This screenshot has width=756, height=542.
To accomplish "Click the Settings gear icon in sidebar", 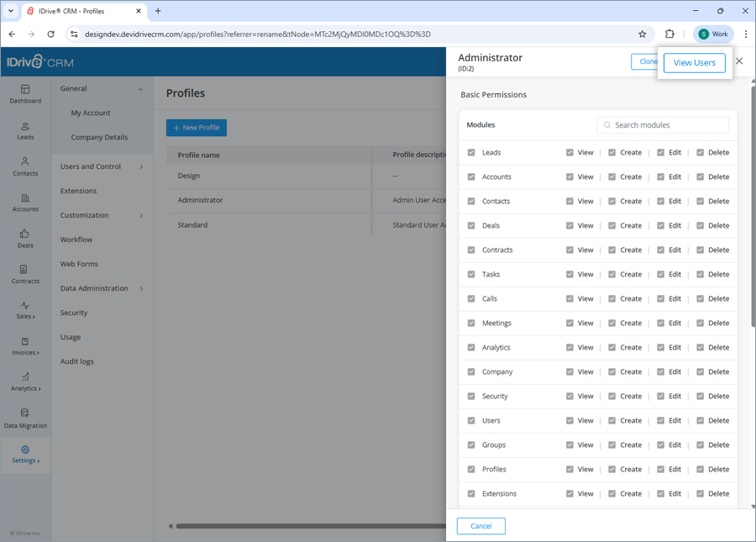I will click(x=25, y=455).
